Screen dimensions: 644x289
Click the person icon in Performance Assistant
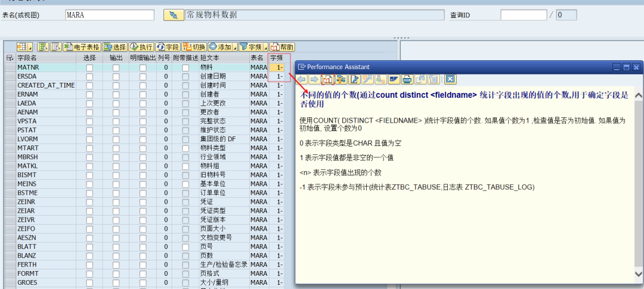coord(380,79)
